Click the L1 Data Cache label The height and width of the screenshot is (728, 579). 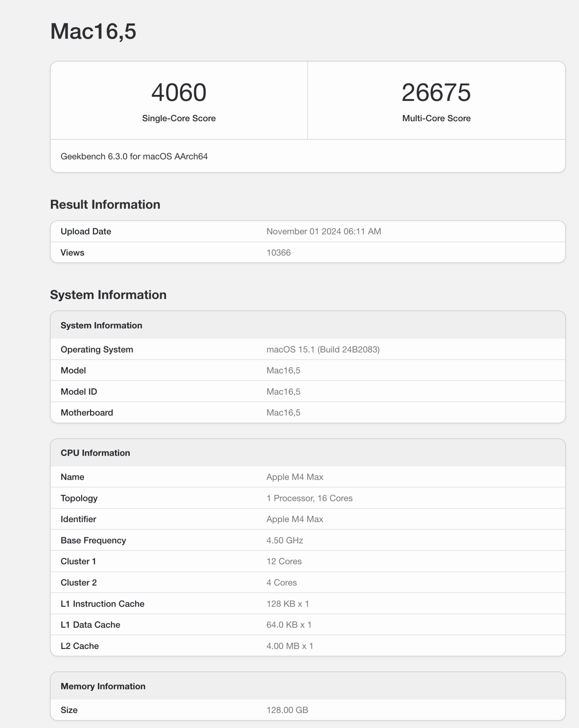pyautogui.click(x=90, y=625)
